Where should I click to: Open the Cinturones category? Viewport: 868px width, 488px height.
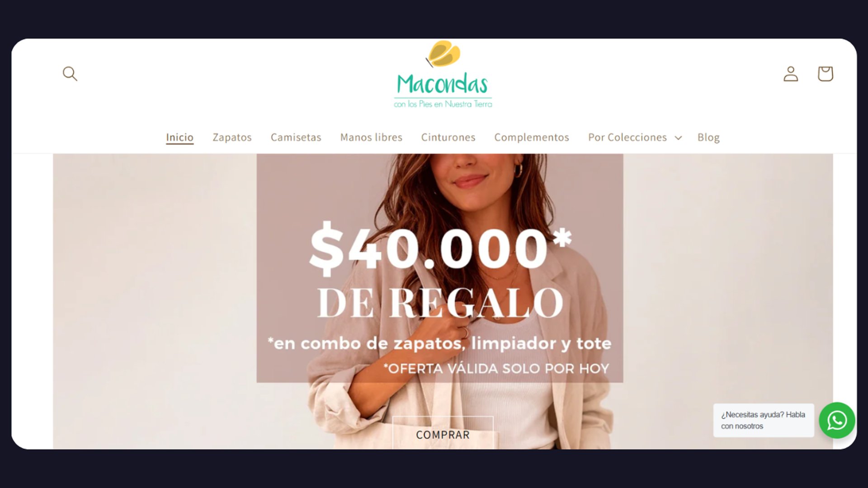[x=448, y=137]
